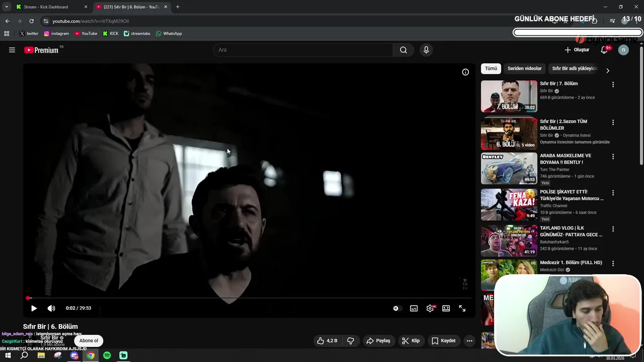Dislike the video
Viewport: 644px width, 362px height.
click(351, 340)
